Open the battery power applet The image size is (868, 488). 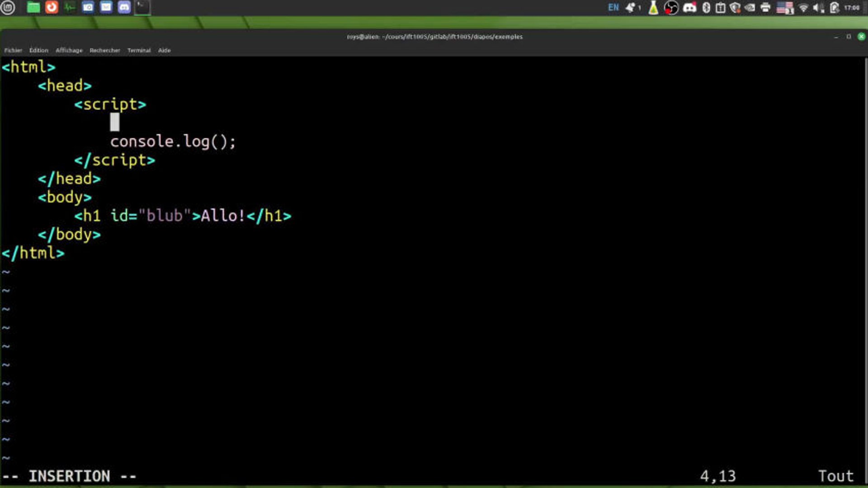pos(835,7)
